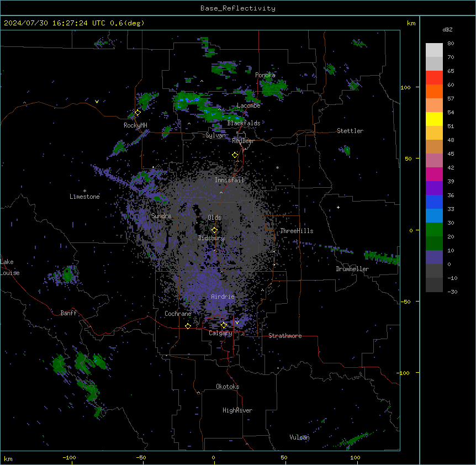476x465 pixels.
Task: Click the yellow diamond marker above Calgary label
Action: (x=224, y=325)
